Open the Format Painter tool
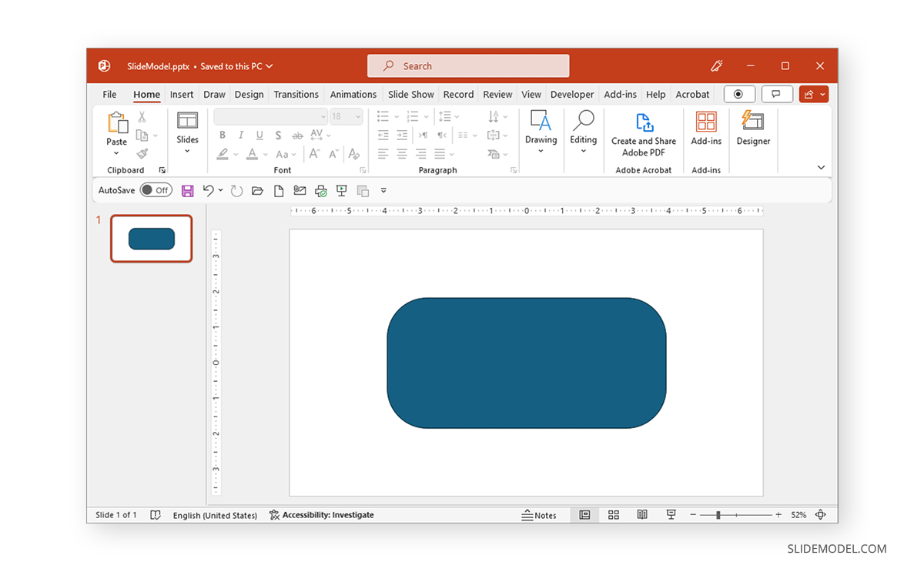This screenshot has width=924, height=572. (143, 155)
